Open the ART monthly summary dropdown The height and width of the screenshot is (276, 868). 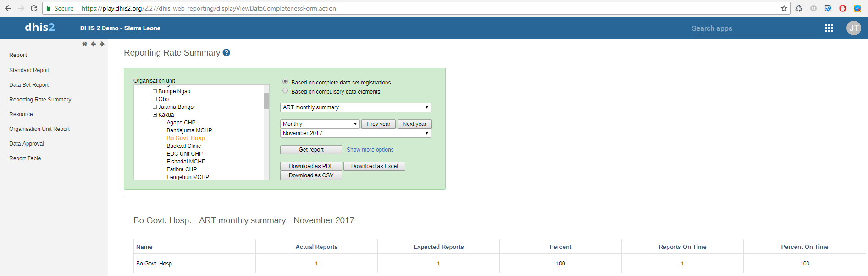click(356, 107)
